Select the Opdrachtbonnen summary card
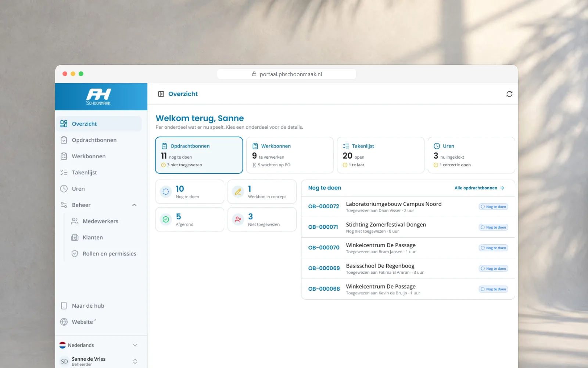 point(199,155)
